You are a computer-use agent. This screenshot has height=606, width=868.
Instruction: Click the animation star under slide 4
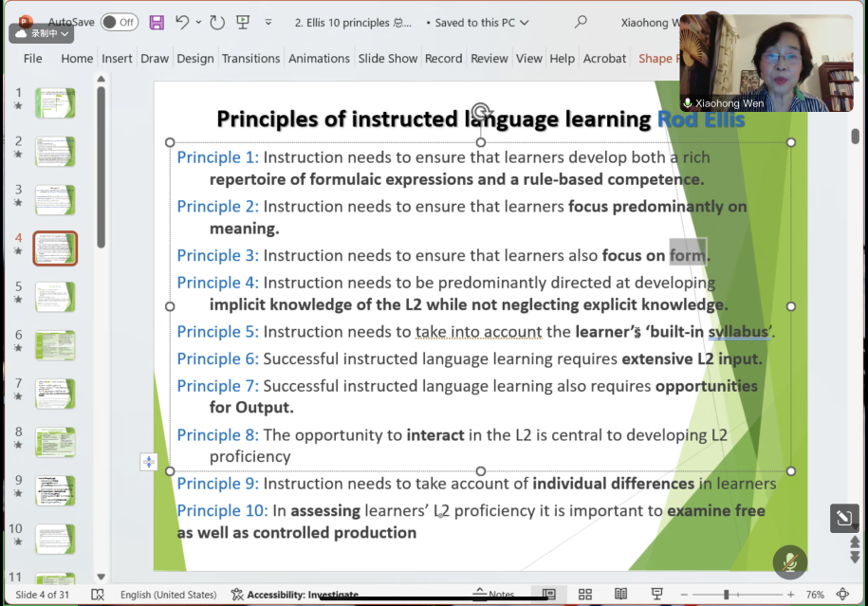pyautogui.click(x=18, y=250)
